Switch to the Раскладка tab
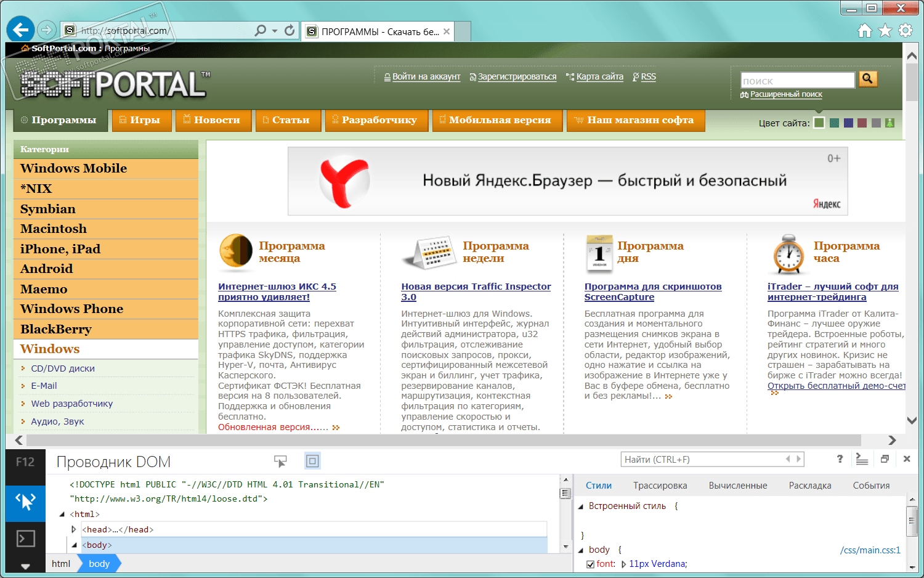 point(810,486)
